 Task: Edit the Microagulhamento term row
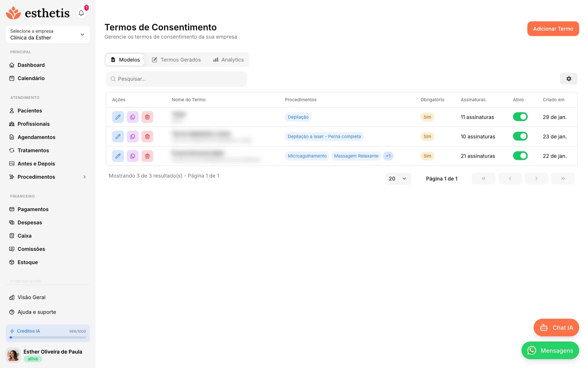click(118, 156)
